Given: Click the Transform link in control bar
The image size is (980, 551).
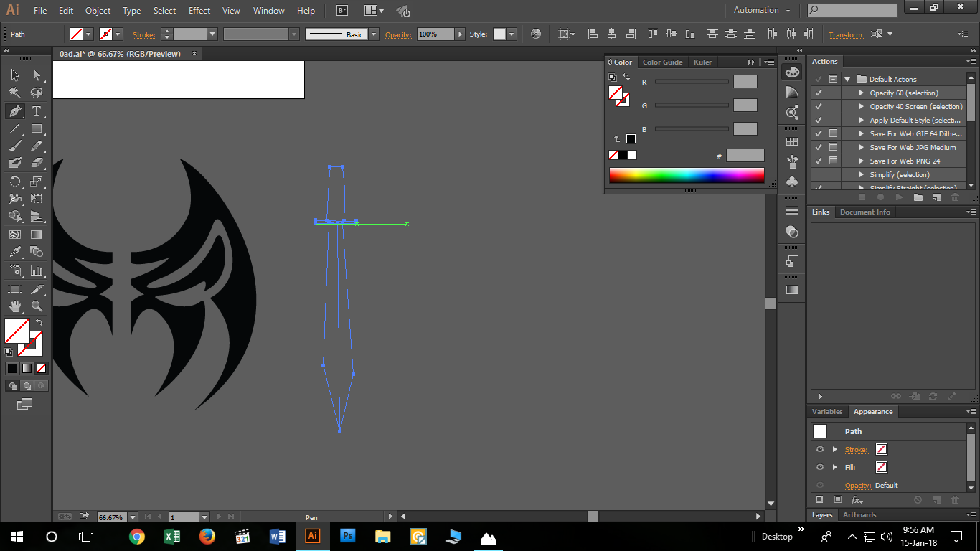Looking at the screenshot, I should click(x=845, y=34).
